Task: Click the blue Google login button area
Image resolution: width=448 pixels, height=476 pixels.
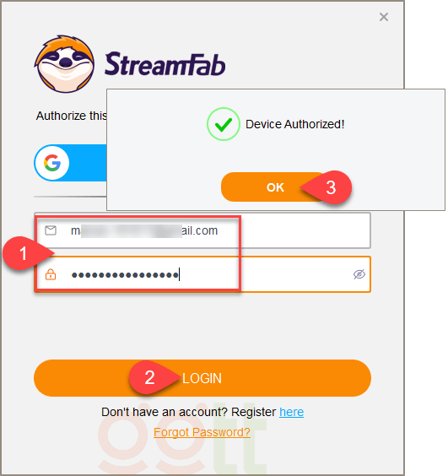Action: (x=70, y=163)
